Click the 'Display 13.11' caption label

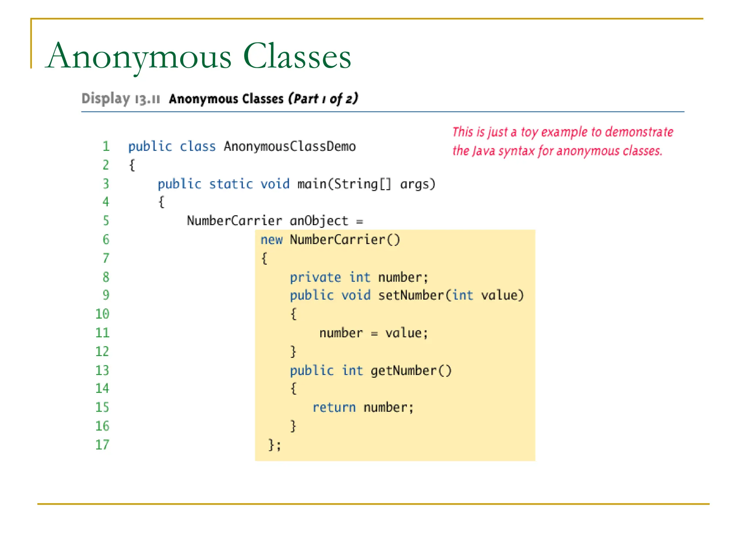[121, 99]
